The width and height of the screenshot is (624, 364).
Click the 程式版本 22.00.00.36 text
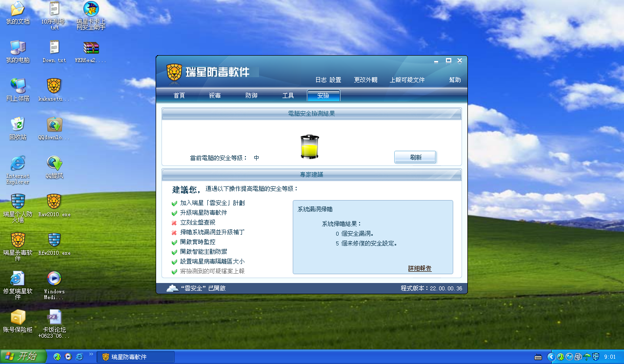(431, 288)
